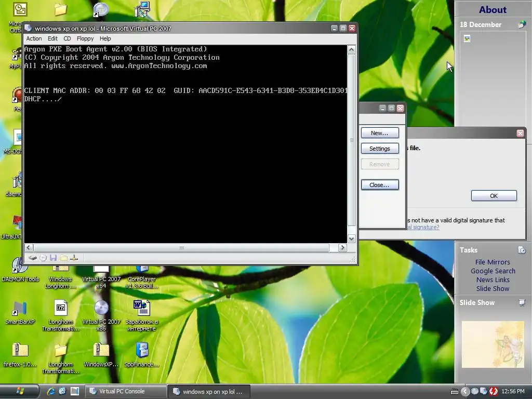532x399 pixels.
Task: Click the red circular arrows tray icon
Action: pyautogui.click(x=494, y=392)
